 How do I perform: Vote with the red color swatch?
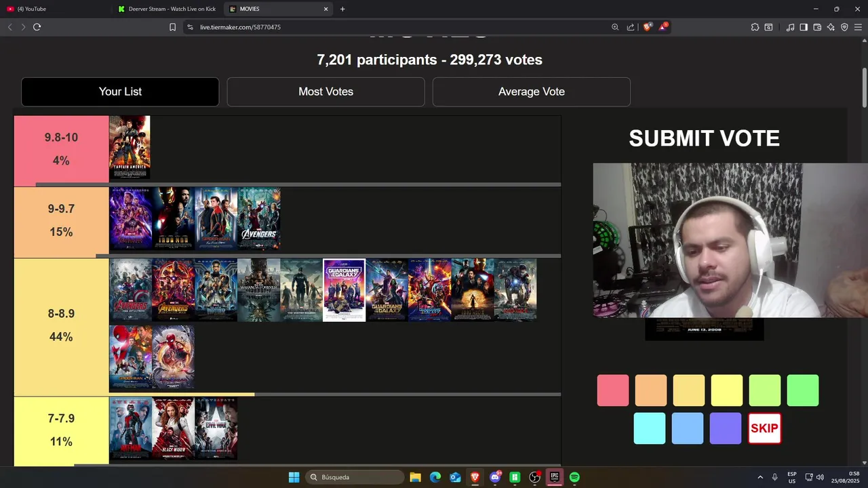point(613,390)
